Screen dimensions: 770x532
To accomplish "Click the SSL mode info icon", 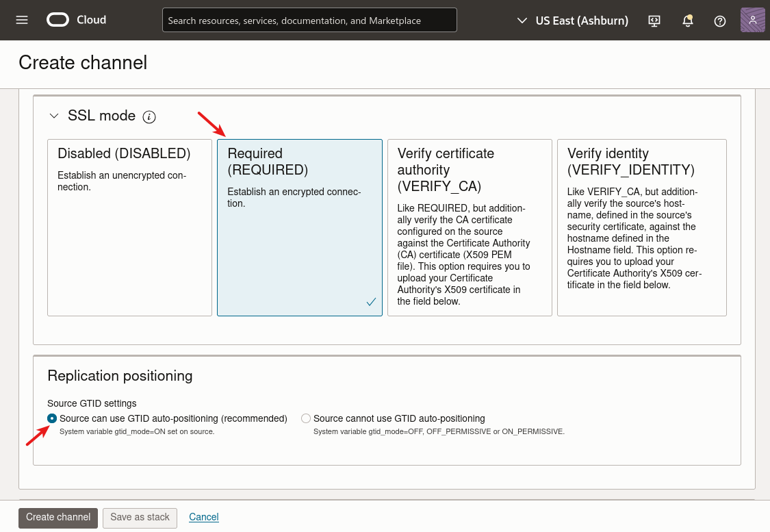I will 149,117.
